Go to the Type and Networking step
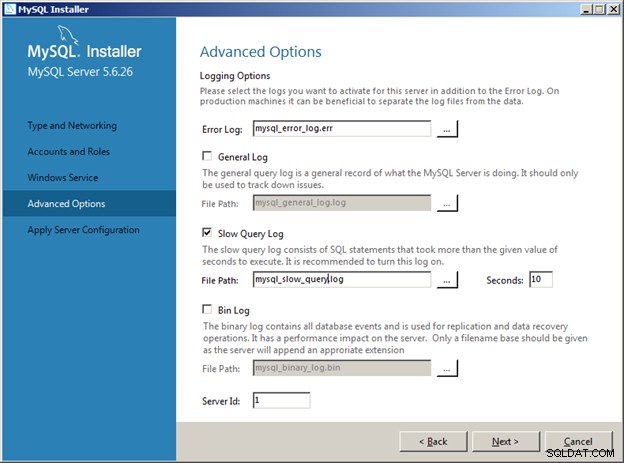This screenshot has width=624, height=463. (x=72, y=126)
